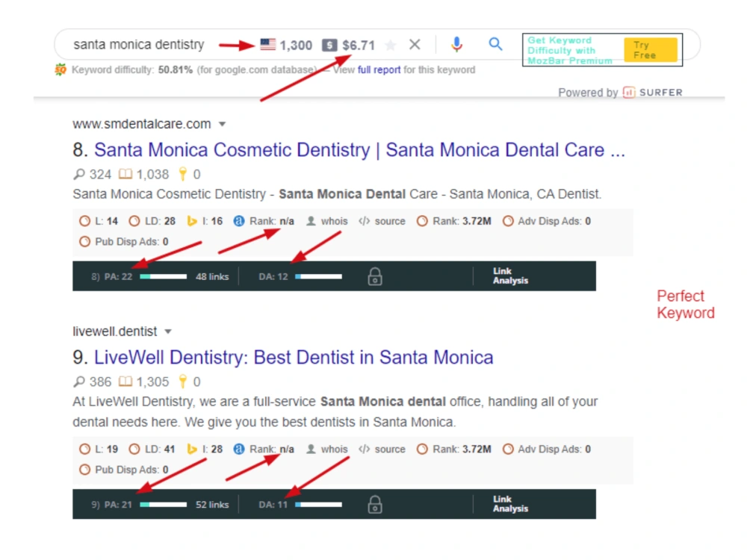
Task: Clear the search query with X
Action: [415, 44]
